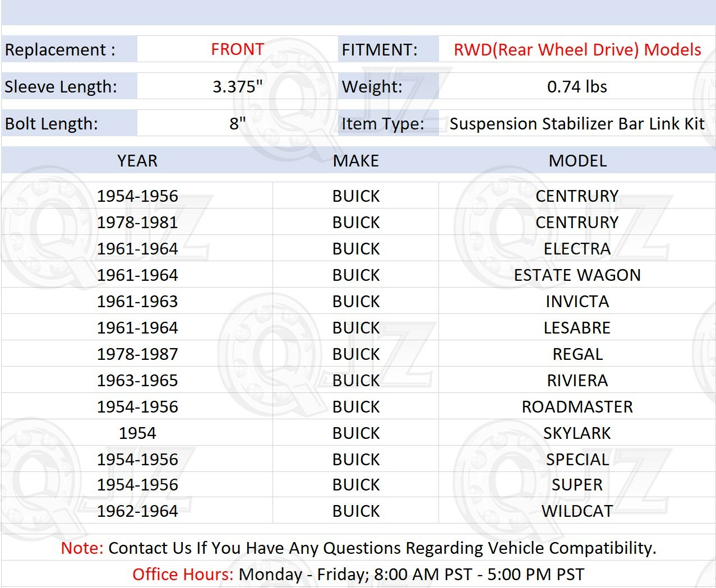
Task: Click year 1961-1964 in the Electra row
Action: point(137,248)
